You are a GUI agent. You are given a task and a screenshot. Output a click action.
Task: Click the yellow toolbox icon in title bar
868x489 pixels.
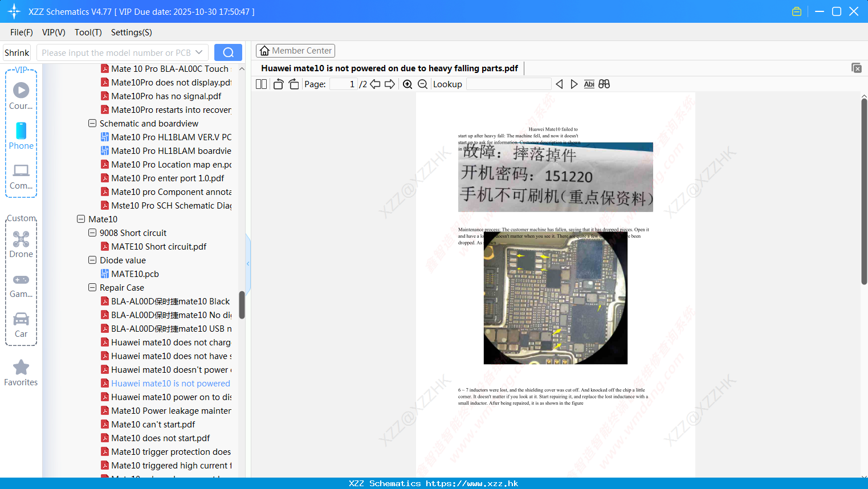tap(797, 11)
